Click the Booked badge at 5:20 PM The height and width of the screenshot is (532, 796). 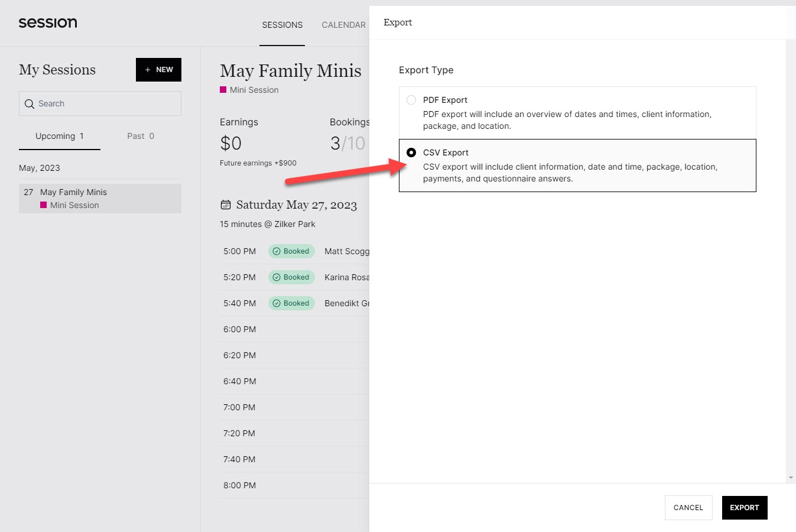coord(291,277)
